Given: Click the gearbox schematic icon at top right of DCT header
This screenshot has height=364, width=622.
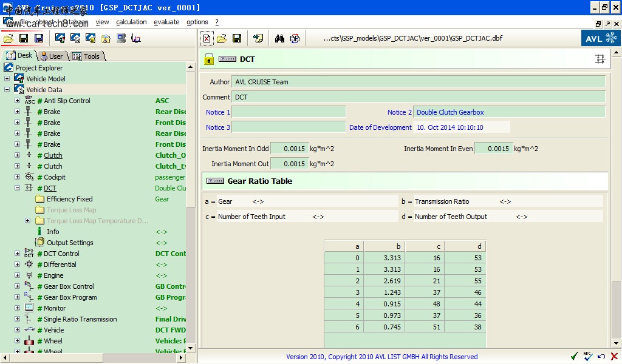Looking at the screenshot, I should click(600, 59).
